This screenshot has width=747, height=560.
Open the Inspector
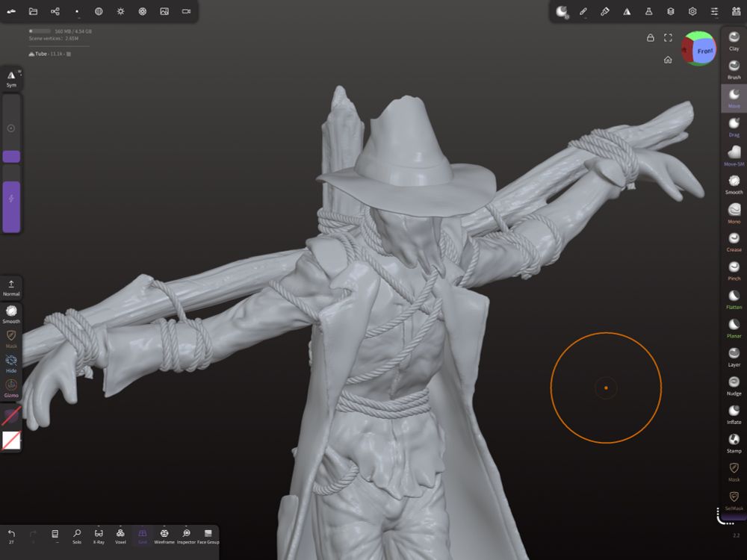point(186,536)
